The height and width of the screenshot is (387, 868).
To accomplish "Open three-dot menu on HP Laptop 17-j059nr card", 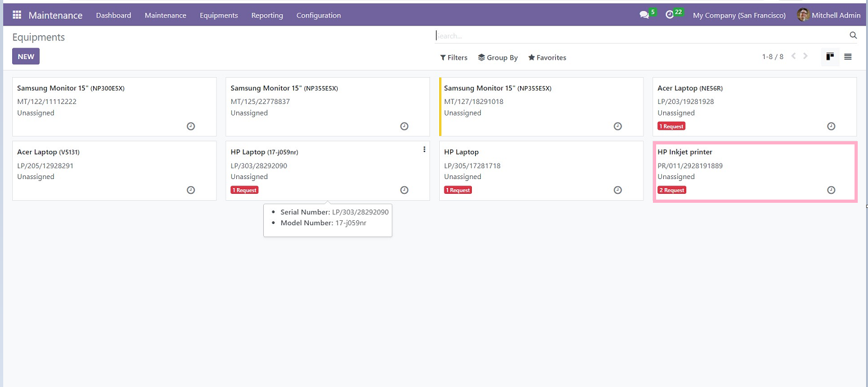I will (x=424, y=150).
